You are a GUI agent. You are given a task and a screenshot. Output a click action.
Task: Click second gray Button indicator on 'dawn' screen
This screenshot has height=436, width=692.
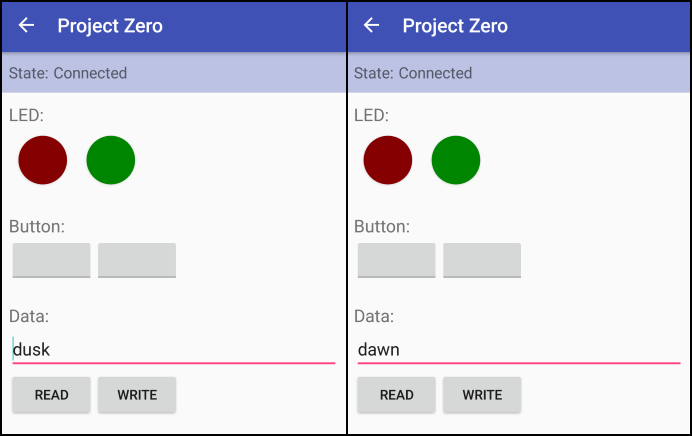click(x=482, y=260)
